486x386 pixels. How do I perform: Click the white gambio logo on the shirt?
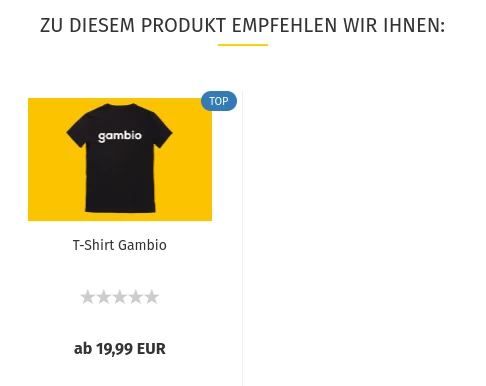point(120,136)
